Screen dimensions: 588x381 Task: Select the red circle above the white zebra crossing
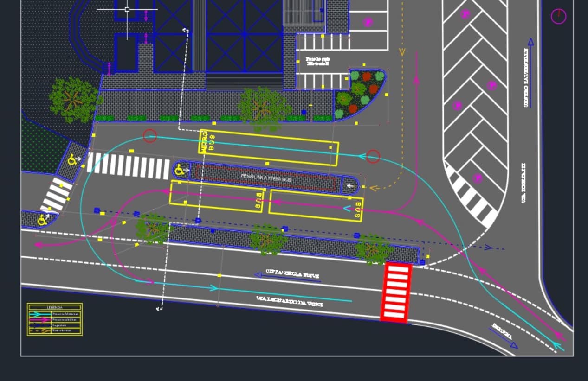[149, 136]
